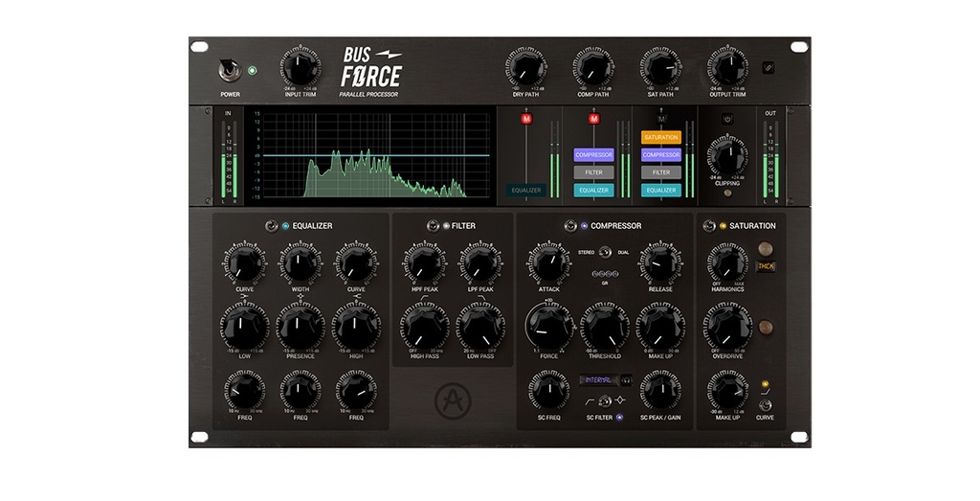The height and width of the screenshot is (501, 980).
Task: Flip the saturation CURVE switch
Action: 765,405
